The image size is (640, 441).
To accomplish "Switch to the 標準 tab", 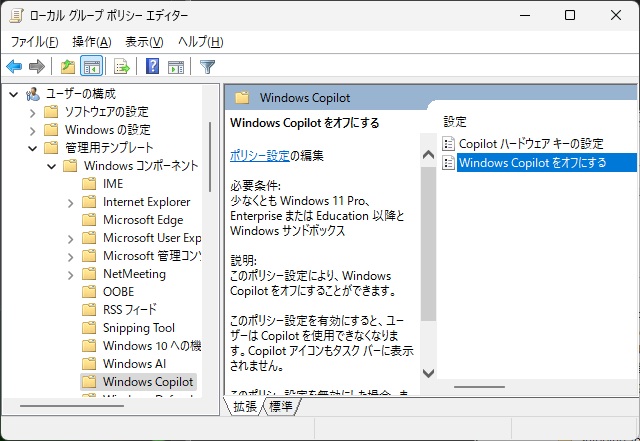I will tap(281, 406).
